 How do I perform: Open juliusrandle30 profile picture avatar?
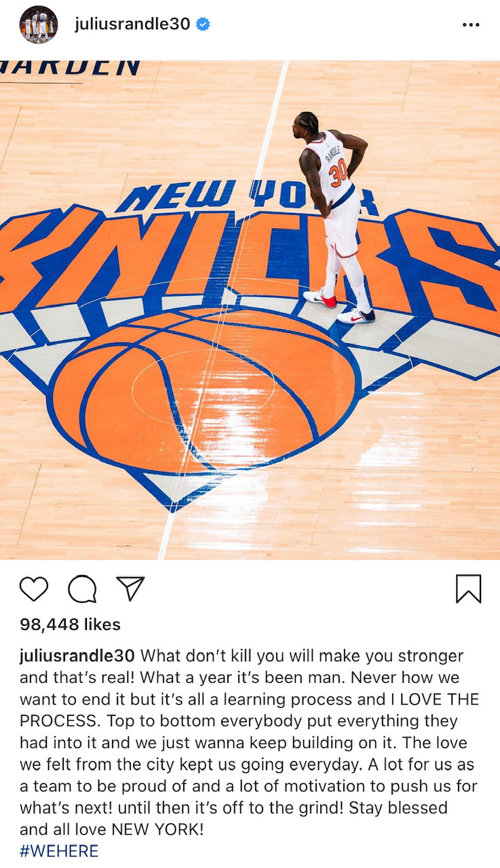[38, 24]
